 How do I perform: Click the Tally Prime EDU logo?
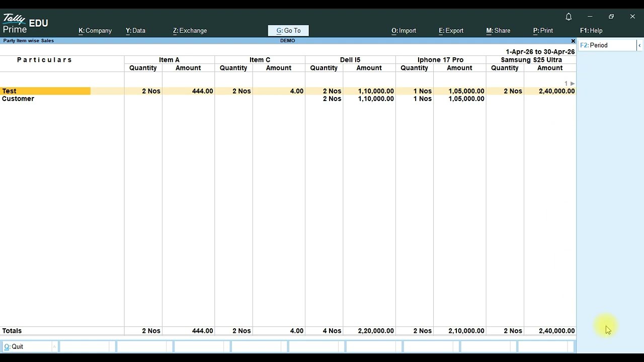point(25,23)
